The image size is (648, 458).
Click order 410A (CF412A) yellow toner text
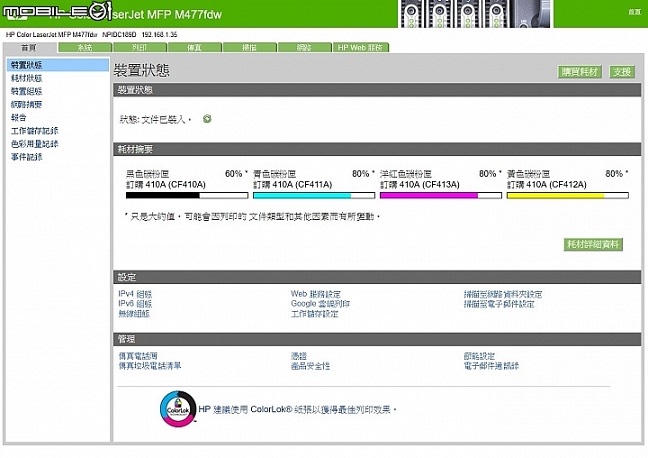tap(547, 185)
